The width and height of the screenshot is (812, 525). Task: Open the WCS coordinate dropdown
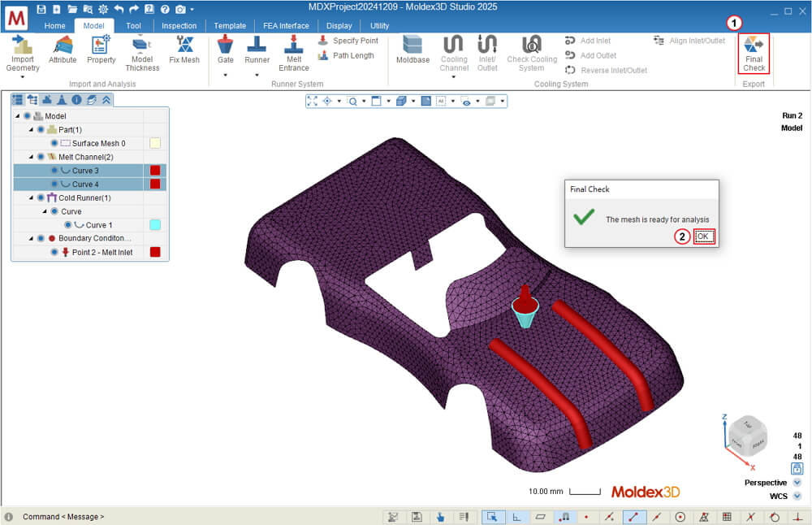pos(797,496)
